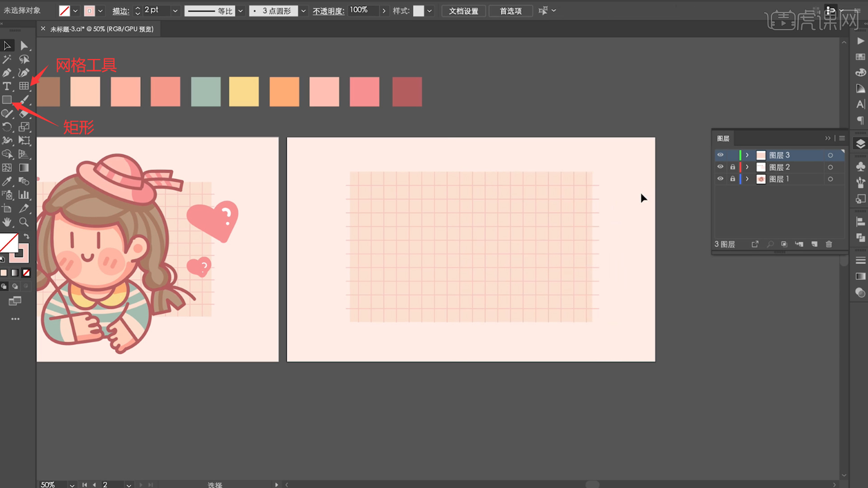Expand 图层 3 layer contents
This screenshot has height=488, width=868.
pos(747,155)
